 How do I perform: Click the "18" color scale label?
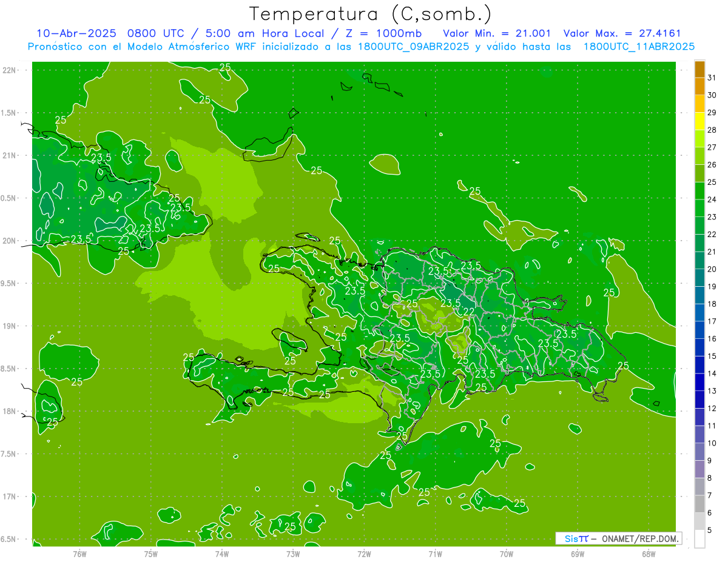click(712, 304)
